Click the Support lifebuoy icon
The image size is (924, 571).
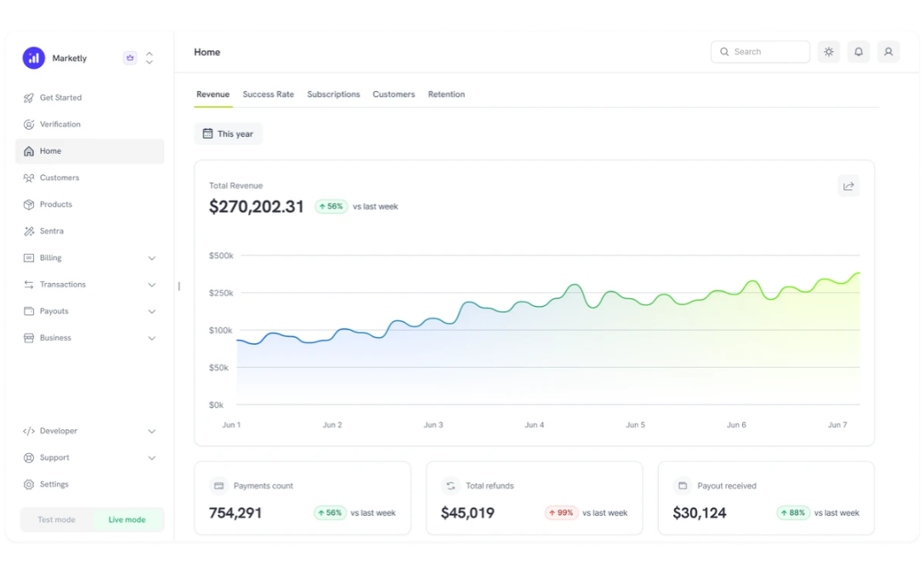pyautogui.click(x=31, y=457)
